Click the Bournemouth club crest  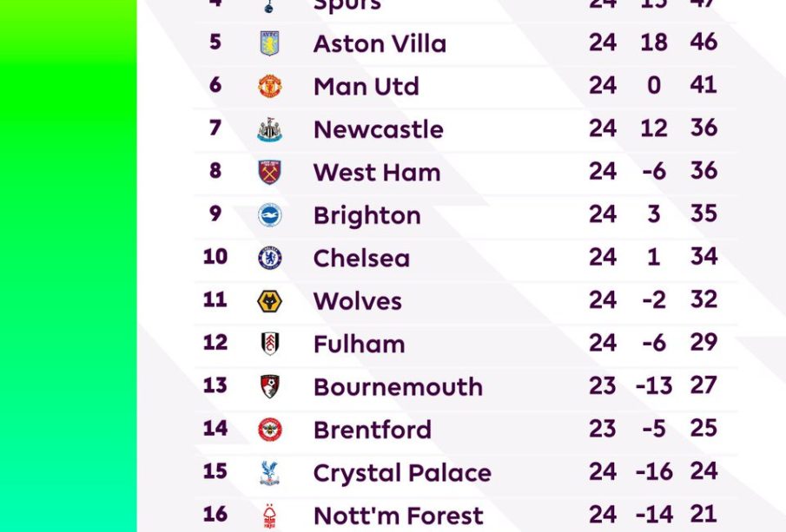point(269,386)
